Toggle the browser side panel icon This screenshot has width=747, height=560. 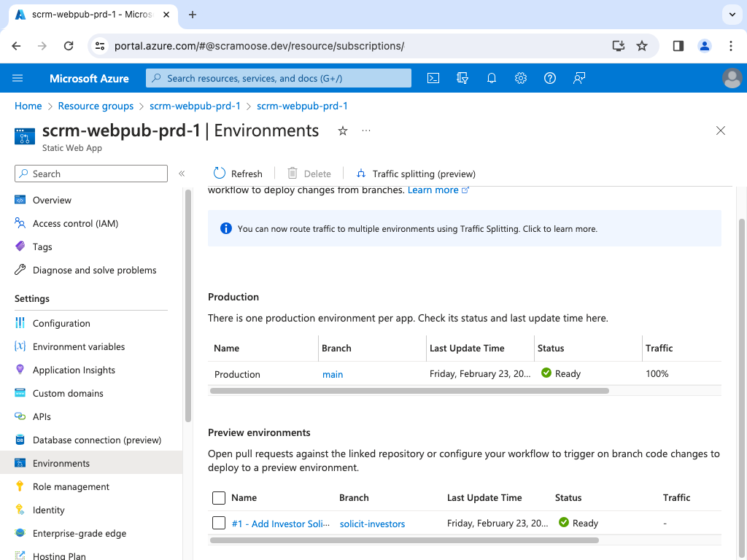point(678,46)
